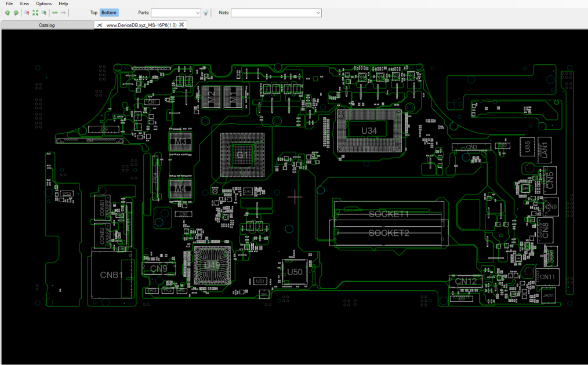
Task: Switch to the Catalog tab
Action: (47, 25)
